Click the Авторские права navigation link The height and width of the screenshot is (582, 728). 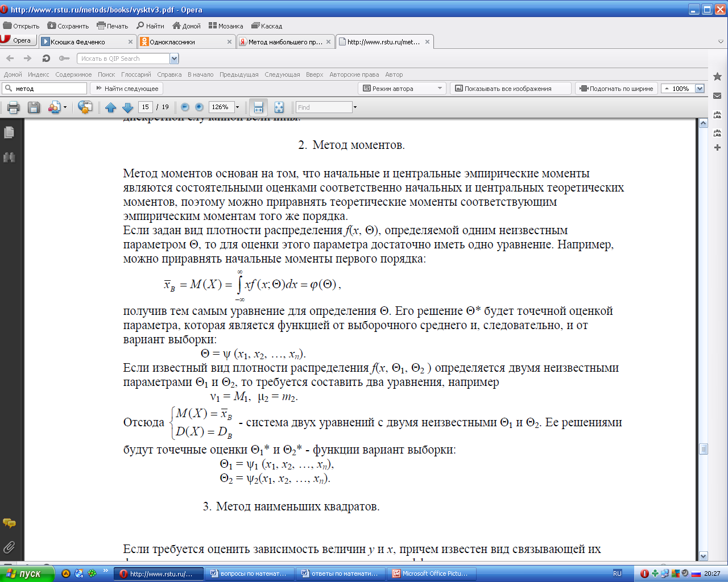tap(354, 74)
